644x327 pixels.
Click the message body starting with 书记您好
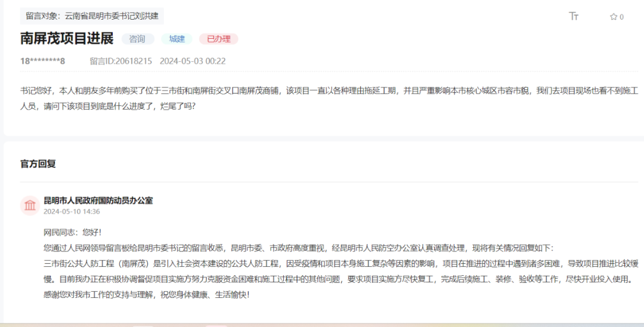[x=322, y=91]
